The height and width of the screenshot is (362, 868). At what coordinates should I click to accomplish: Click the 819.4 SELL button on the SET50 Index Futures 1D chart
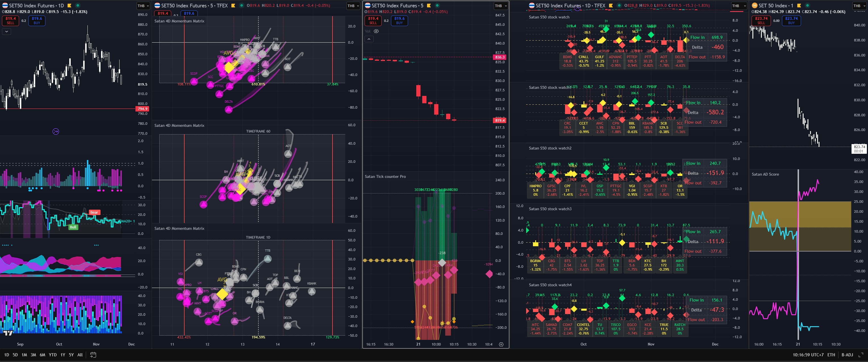tap(11, 20)
